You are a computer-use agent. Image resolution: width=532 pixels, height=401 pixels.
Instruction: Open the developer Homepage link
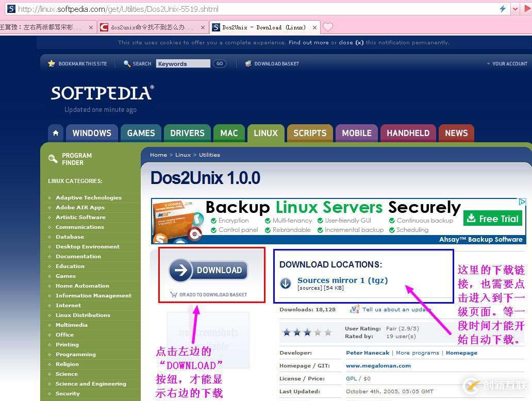(461, 353)
